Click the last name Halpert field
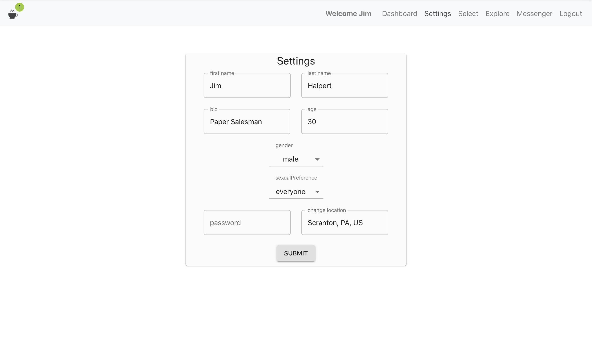Screen dimensions: 592x364 click(344, 86)
